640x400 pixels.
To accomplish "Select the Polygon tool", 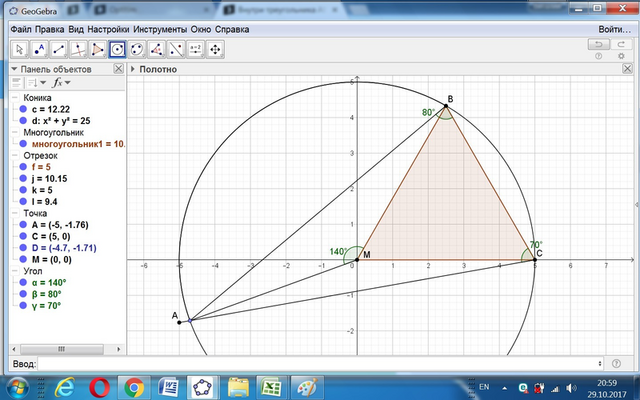I will click(98, 49).
